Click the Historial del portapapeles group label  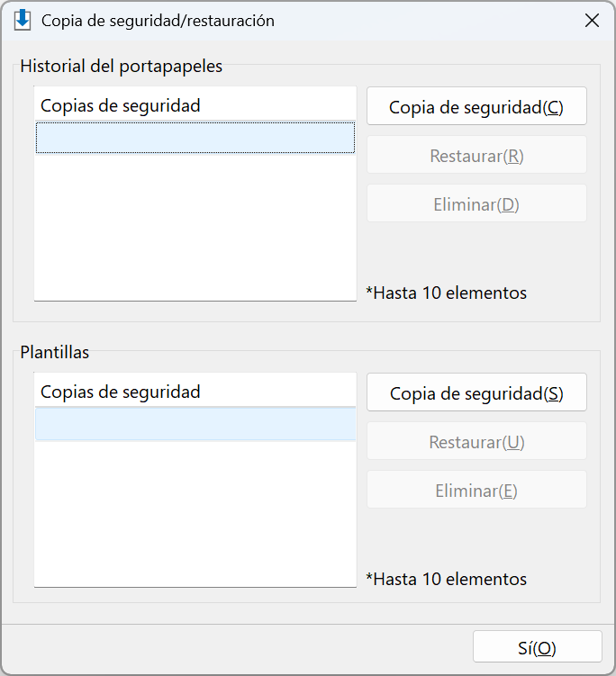122,66
